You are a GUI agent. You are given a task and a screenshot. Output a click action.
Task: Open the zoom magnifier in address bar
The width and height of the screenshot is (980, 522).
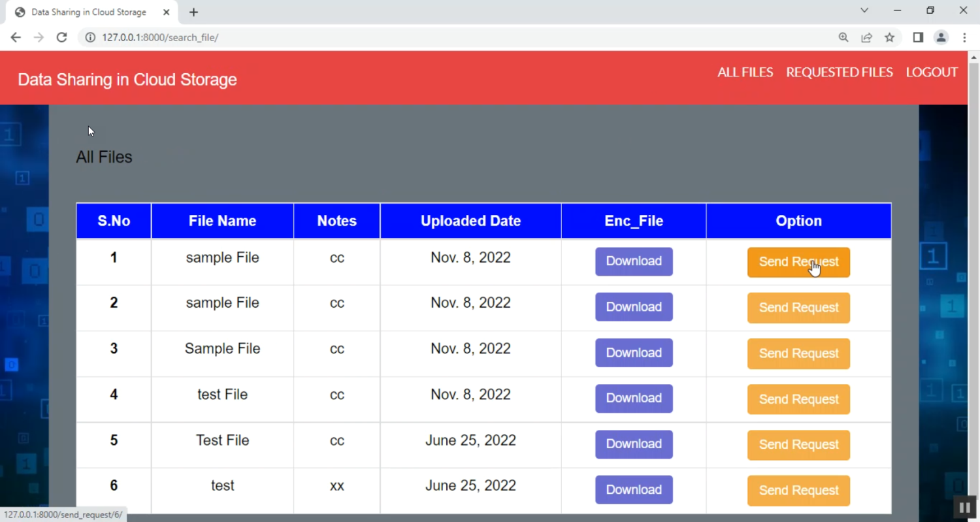click(843, 37)
